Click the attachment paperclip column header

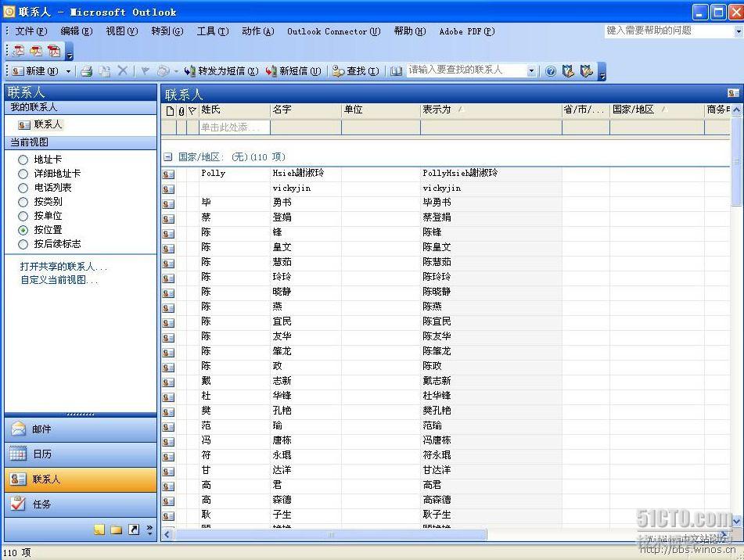coord(182,111)
